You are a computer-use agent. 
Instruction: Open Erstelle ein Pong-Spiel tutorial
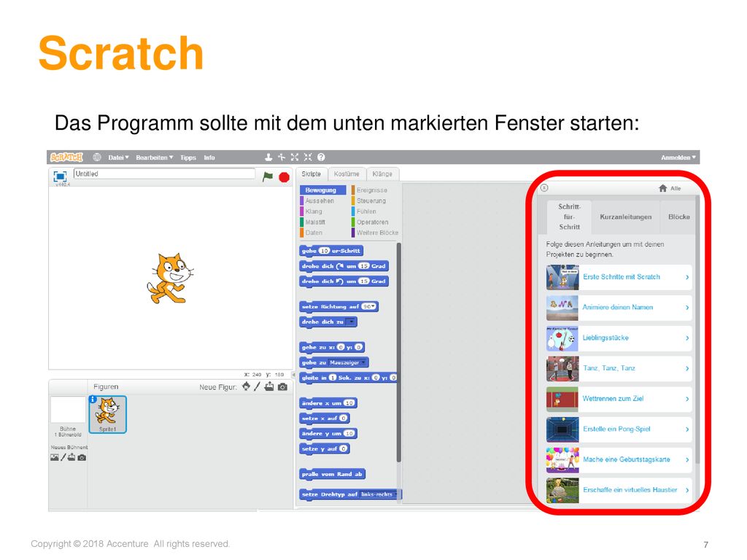pos(619,429)
